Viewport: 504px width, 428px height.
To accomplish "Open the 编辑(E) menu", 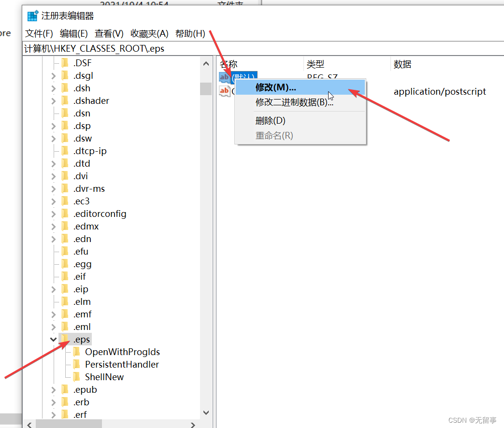I will 73,33.
